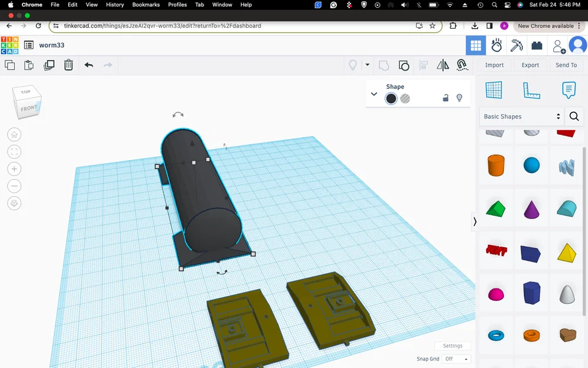Select the orange Cylinder shape

pyautogui.click(x=496, y=165)
